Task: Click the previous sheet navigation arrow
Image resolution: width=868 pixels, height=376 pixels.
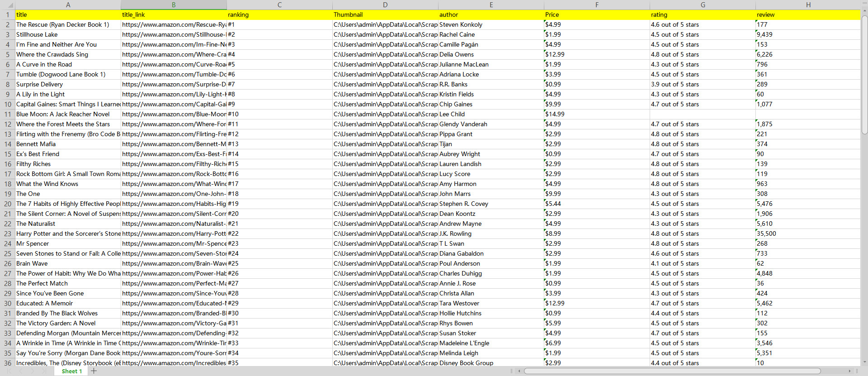Action: [x=21, y=371]
